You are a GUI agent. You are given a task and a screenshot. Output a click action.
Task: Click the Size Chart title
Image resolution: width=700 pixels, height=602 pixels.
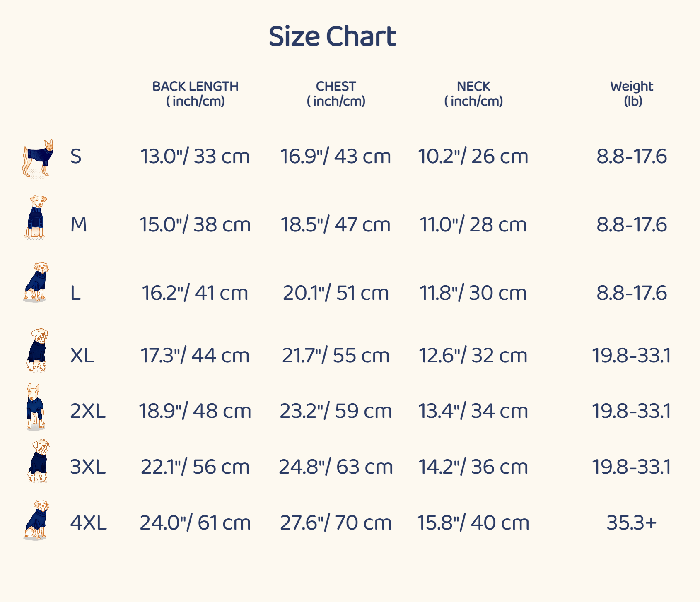coord(332,36)
